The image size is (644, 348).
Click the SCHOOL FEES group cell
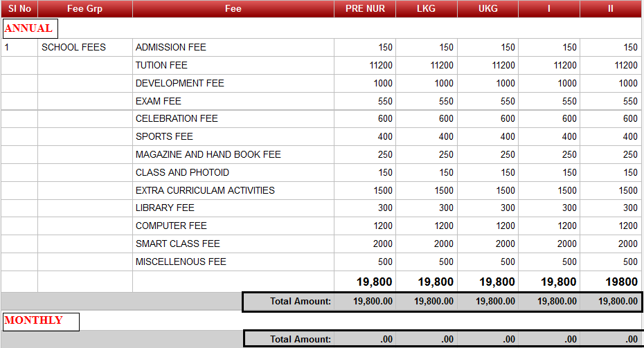[73, 48]
